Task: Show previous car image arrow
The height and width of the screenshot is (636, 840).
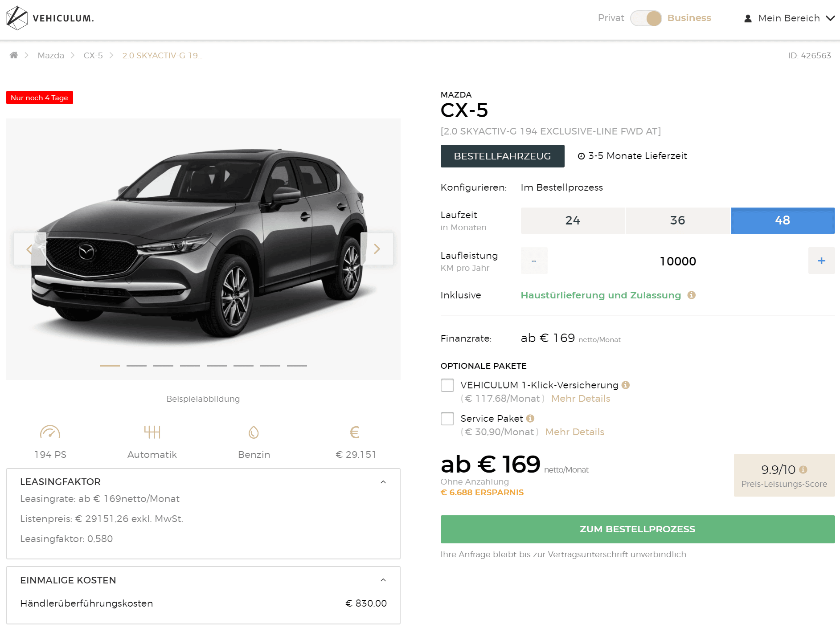Action: (29, 249)
